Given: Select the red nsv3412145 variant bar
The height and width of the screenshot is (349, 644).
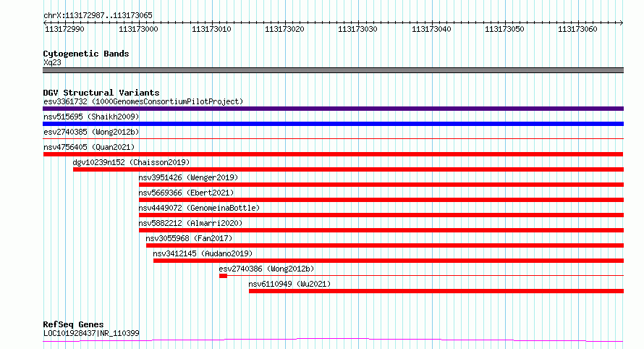Looking at the screenshot, I should tap(389, 261).
